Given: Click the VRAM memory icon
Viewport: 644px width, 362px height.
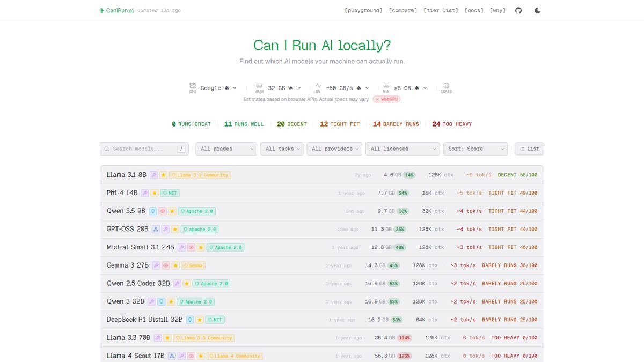Looking at the screenshot, I should pyautogui.click(x=259, y=86).
